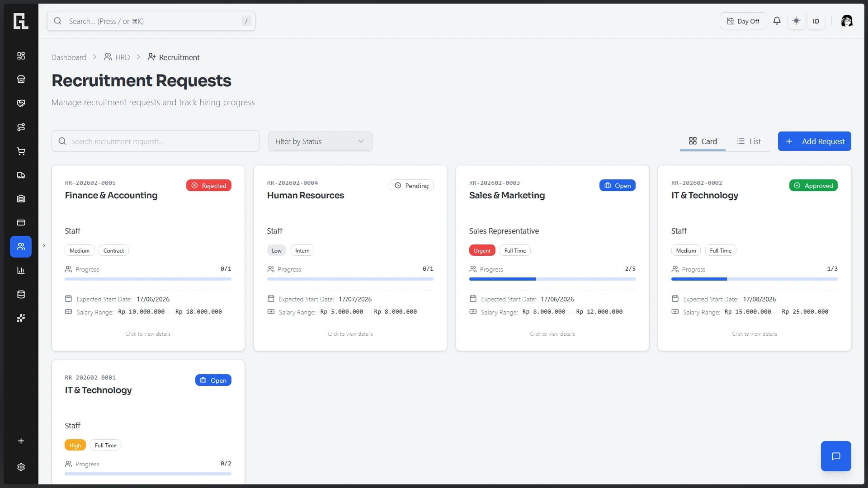Click "Click to view details" on Sales & Marketing card
Image resolution: width=868 pixels, height=488 pixels.
click(552, 334)
